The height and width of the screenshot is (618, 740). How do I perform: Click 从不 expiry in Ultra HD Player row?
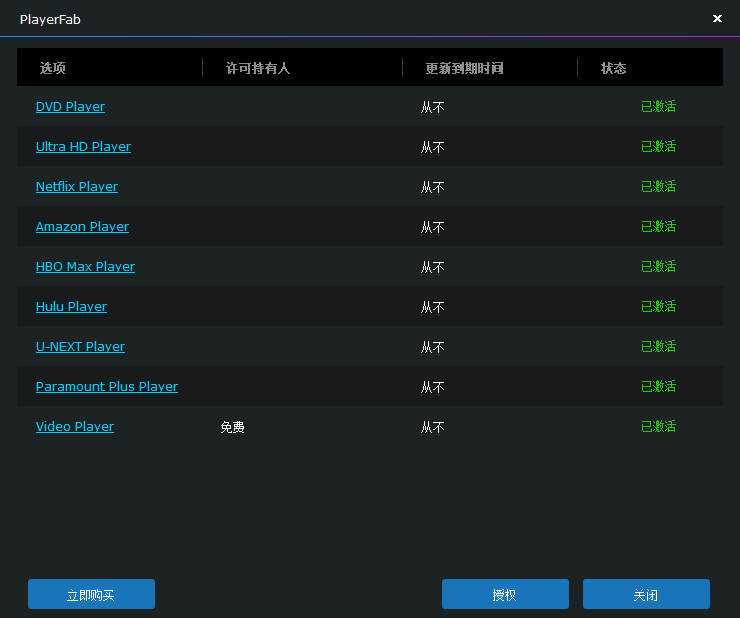tap(432, 147)
